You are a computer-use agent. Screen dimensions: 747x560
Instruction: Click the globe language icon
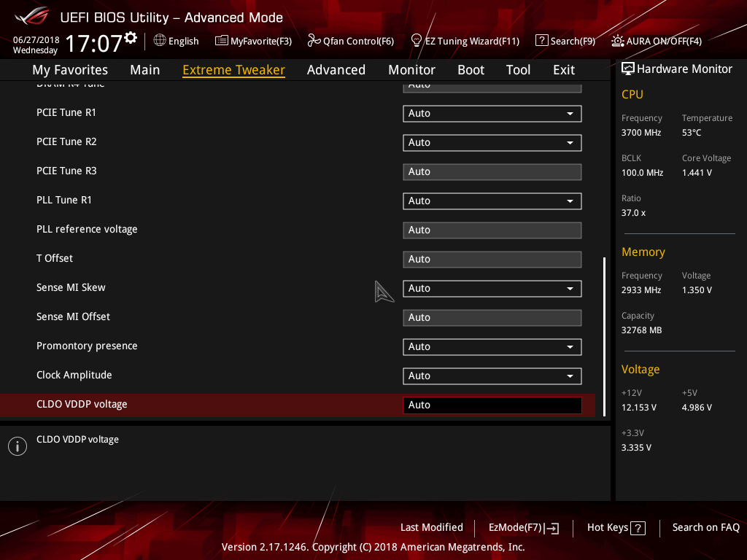tap(160, 41)
